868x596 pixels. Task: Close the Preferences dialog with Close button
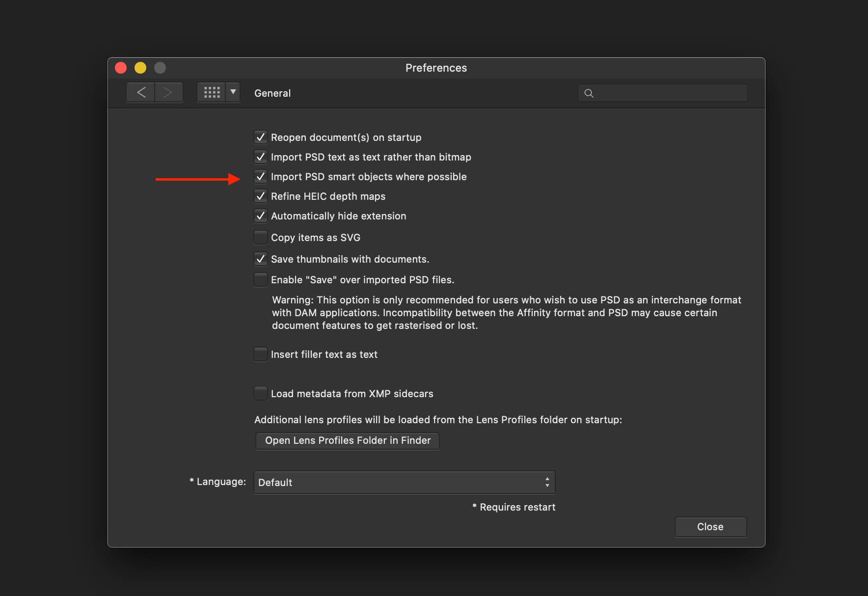click(x=710, y=527)
